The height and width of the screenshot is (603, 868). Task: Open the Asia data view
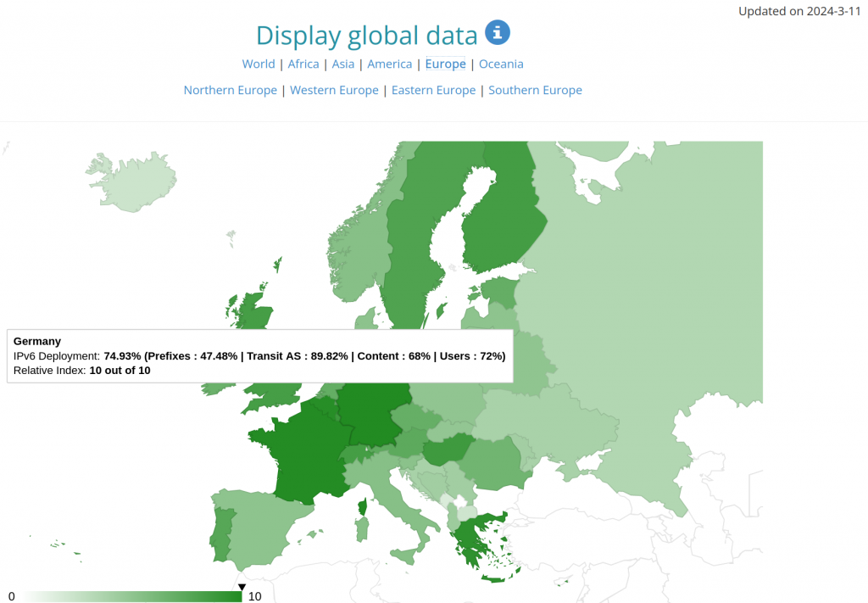click(x=343, y=64)
